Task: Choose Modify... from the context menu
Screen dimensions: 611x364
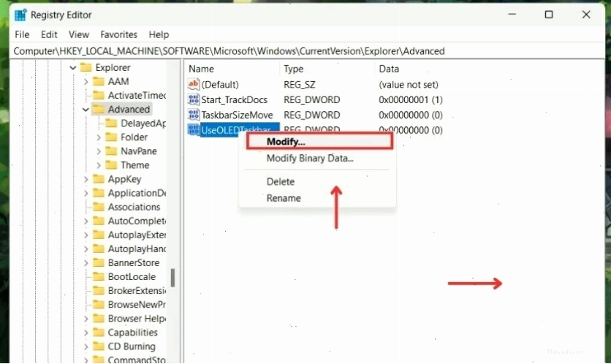Action: tap(319, 141)
